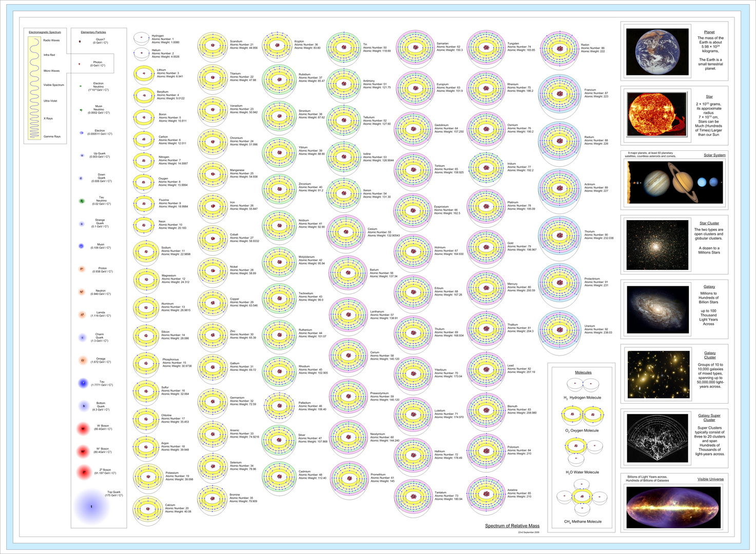Screen dimensions: 756x554
Task: Click the Bottom Quark particle icon
Action: pyautogui.click(x=84, y=406)
